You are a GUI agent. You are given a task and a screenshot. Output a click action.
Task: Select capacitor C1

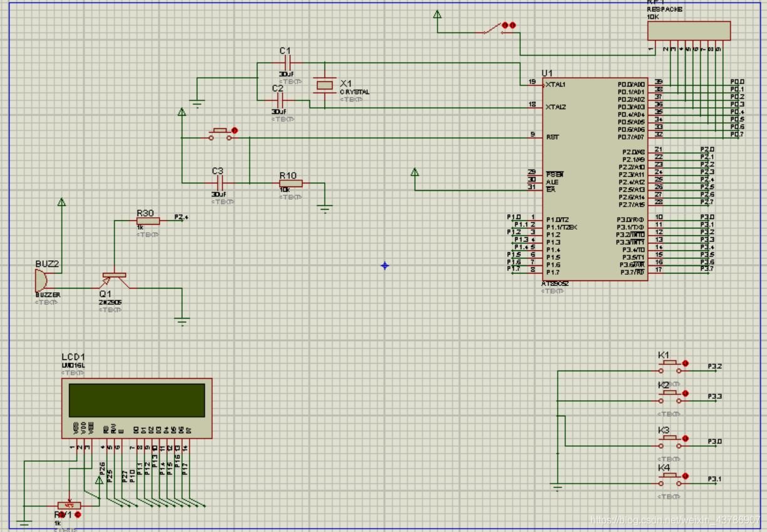point(289,63)
